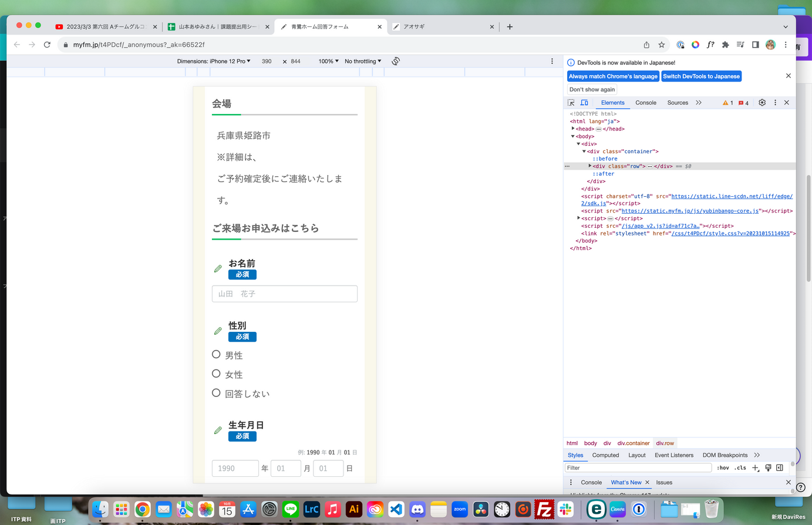Screen dimensions: 812x525
Task: Click the rotate device orientation icon
Action: pos(396,61)
